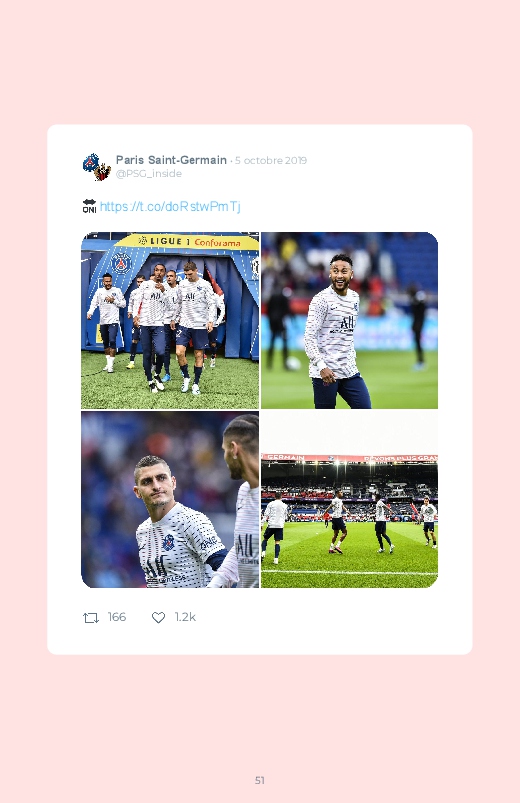Click the 5 octobre 2019 date
The image size is (520, 803).
coord(271,160)
